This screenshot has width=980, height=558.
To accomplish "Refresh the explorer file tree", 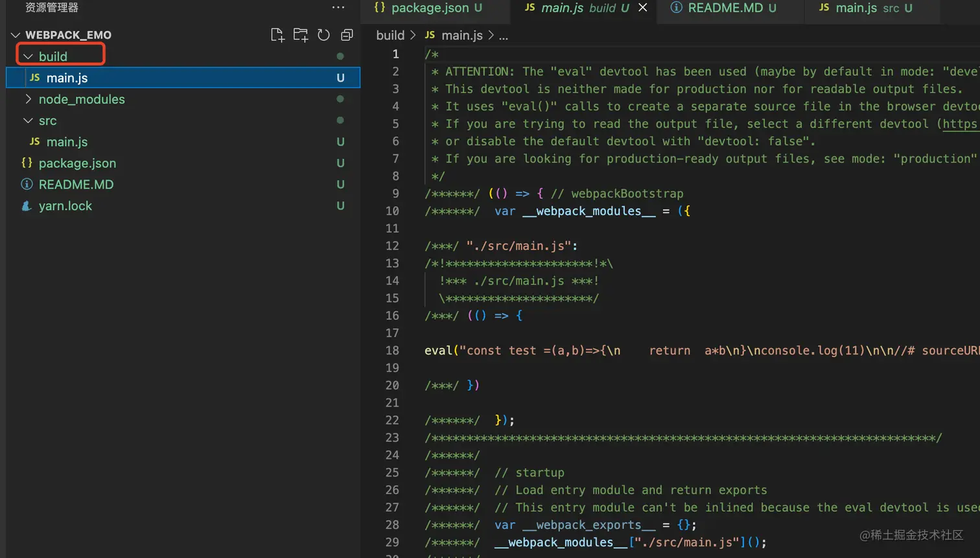I will [323, 35].
